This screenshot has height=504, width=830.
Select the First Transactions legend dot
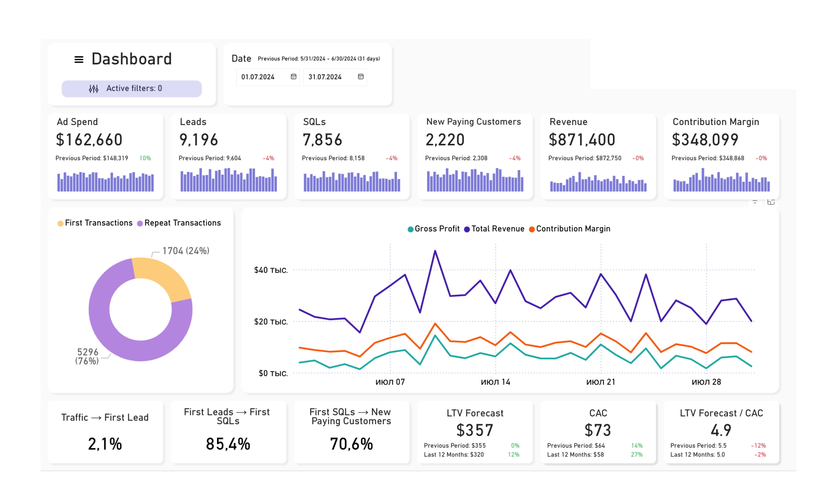pos(60,223)
